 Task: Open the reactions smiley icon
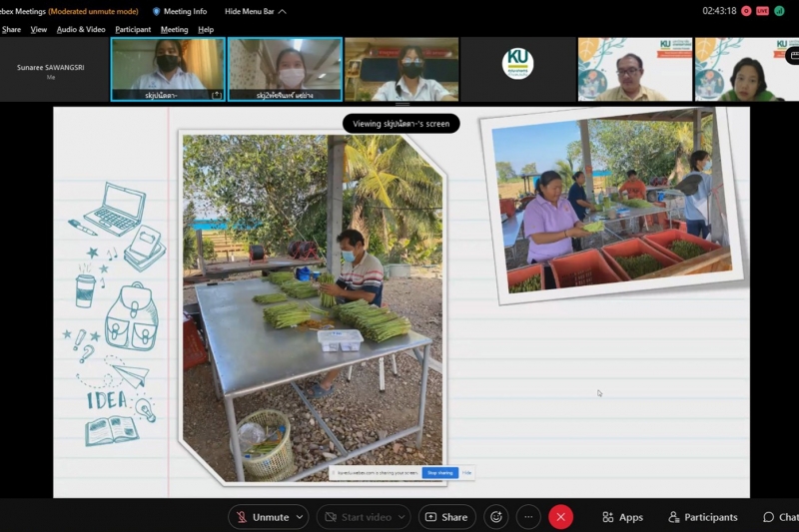(495, 517)
